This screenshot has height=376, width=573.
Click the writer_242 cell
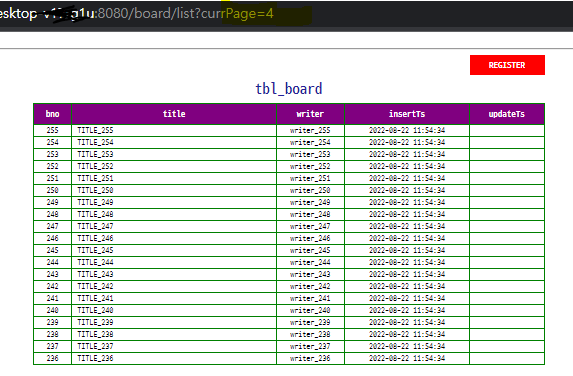(x=310, y=286)
